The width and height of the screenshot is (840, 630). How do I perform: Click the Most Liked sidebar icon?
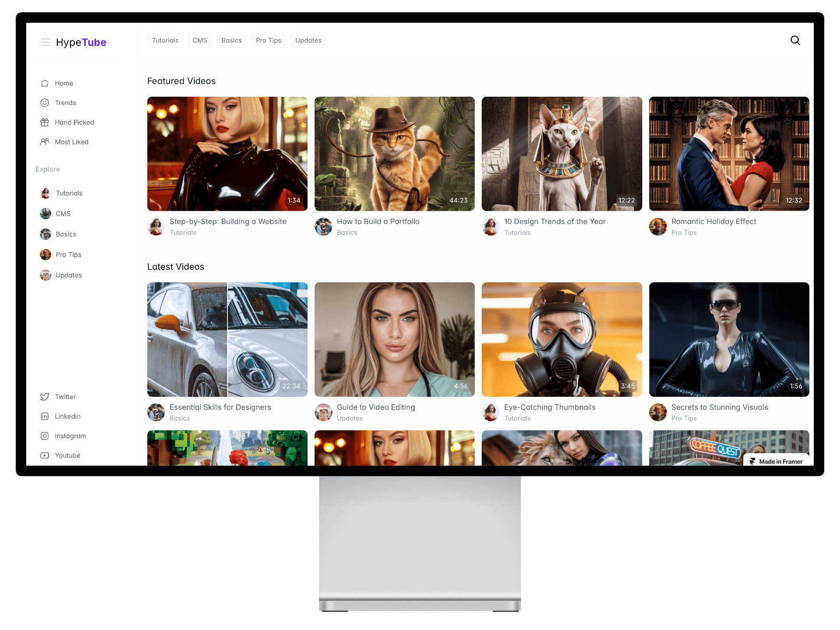[45, 142]
